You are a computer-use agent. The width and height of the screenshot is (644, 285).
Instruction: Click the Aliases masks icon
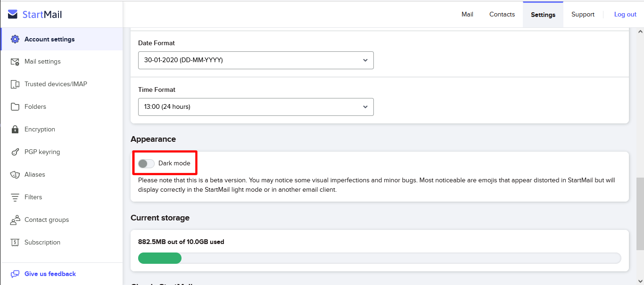(15, 175)
